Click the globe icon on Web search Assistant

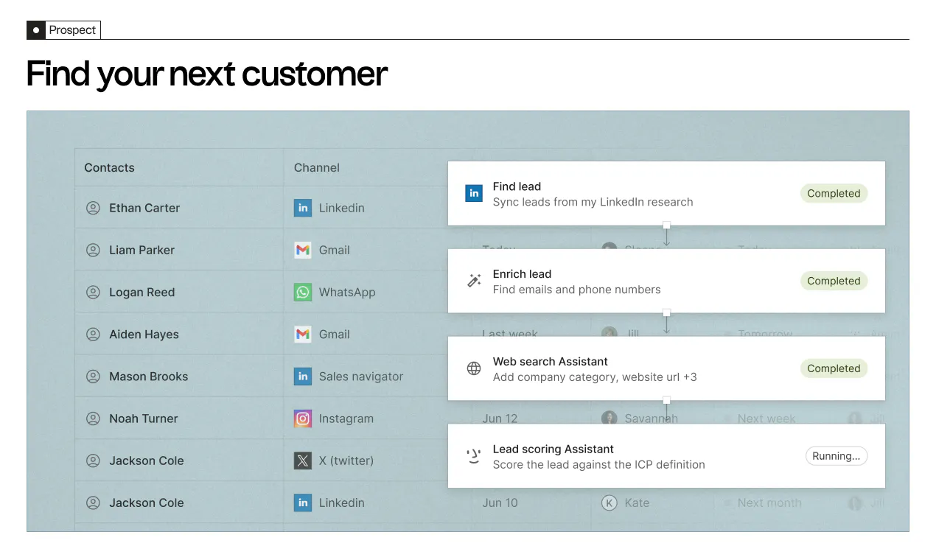[474, 368]
